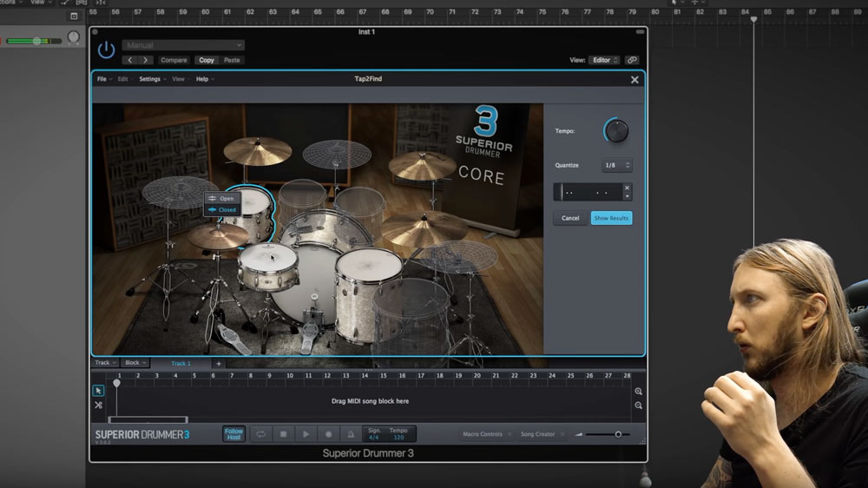Screen dimensions: 868x488
Task: Click the stop transport button
Action: [x=284, y=434]
